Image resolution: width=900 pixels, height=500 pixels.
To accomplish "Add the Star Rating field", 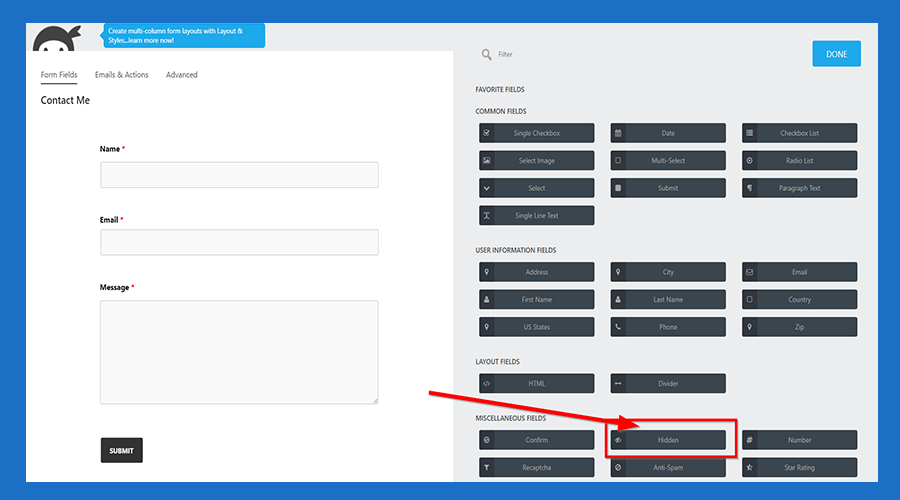I will [799, 467].
